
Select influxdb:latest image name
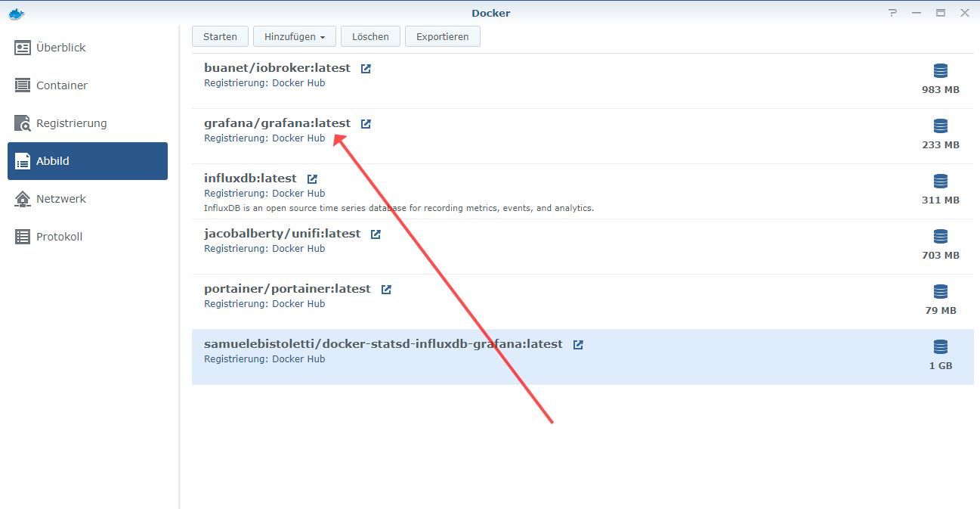click(250, 178)
